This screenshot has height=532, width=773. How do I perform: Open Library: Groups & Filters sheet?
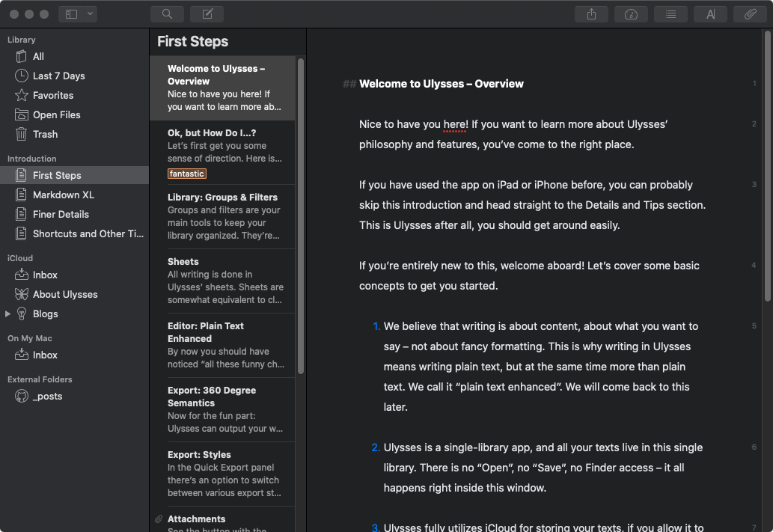tap(222, 216)
